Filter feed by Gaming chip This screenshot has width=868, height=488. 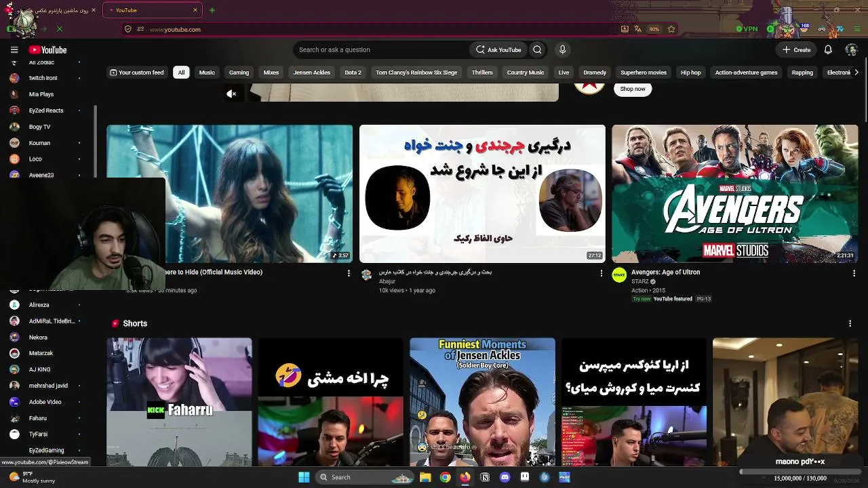[239, 73]
